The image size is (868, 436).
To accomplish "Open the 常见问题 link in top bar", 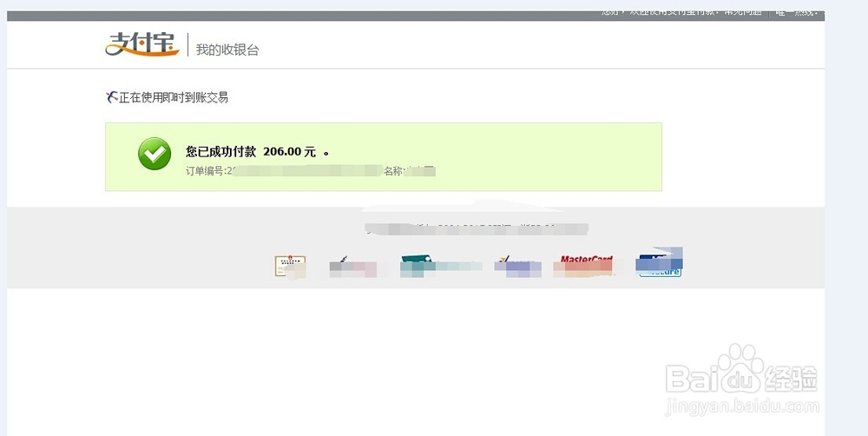I will coord(742,12).
